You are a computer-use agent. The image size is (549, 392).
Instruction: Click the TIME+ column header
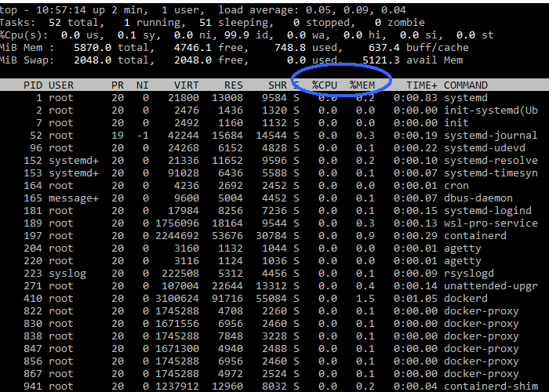[x=422, y=85]
